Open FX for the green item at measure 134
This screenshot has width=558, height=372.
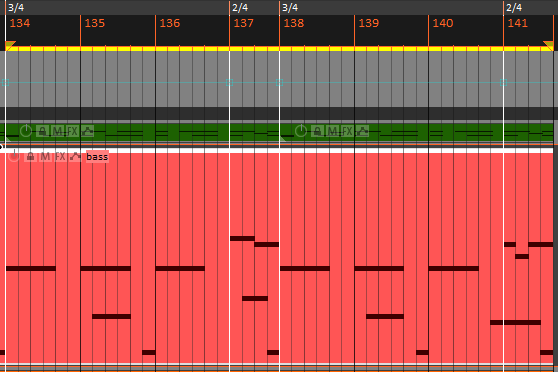coord(72,131)
